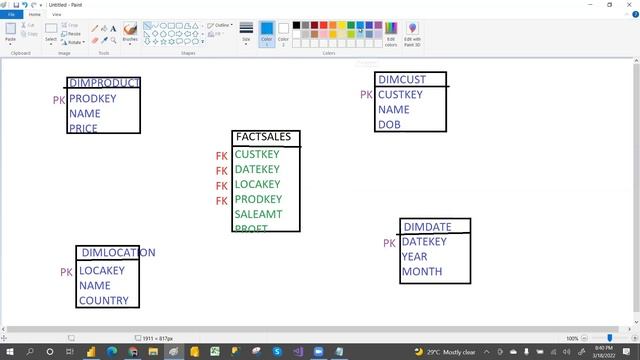Click the Crop image button

pos(69,25)
